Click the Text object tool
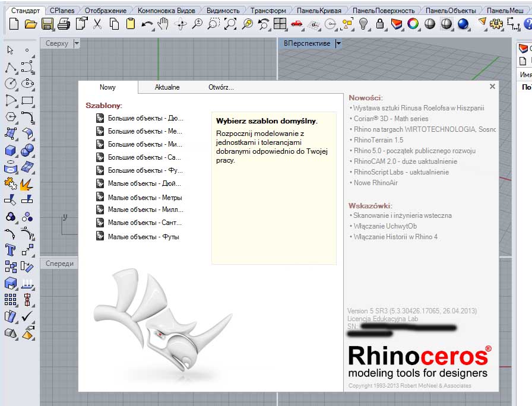The height and width of the screenshot is (406, 532). pyautogui.click(x=10, y=249)
